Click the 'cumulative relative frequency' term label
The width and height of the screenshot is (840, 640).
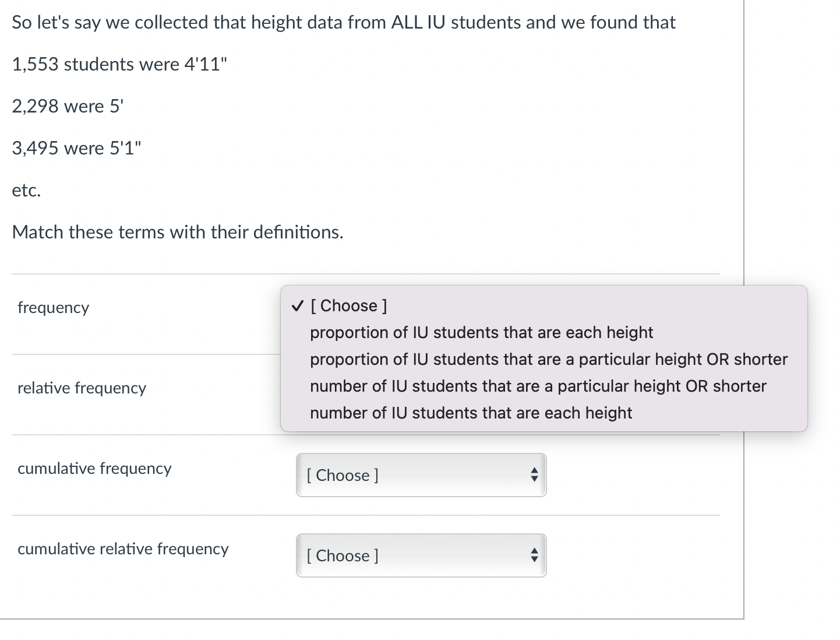[123, 548]
